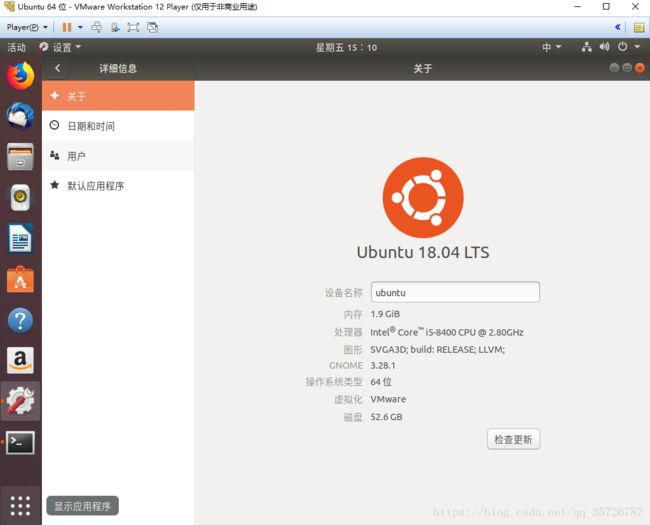Launch LibreOffice Writer from the dock
Screen dimensions: 650x525
(x=20, y=238)
